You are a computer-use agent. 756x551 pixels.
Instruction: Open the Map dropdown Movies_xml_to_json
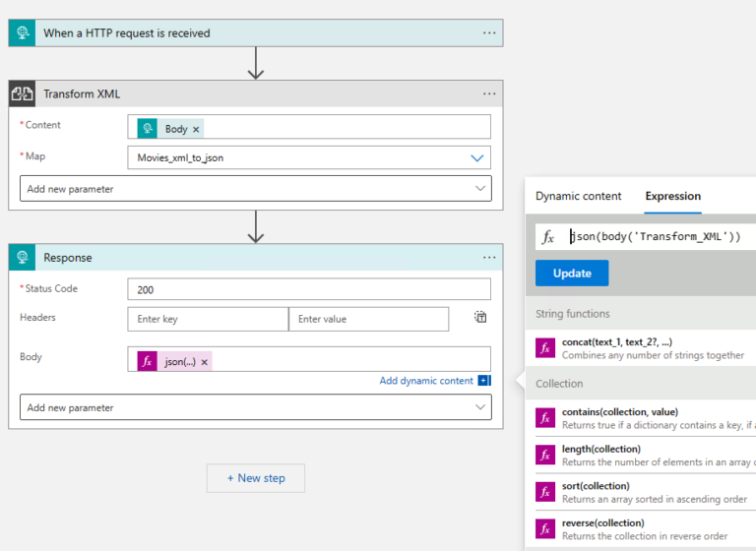(309, 157)
